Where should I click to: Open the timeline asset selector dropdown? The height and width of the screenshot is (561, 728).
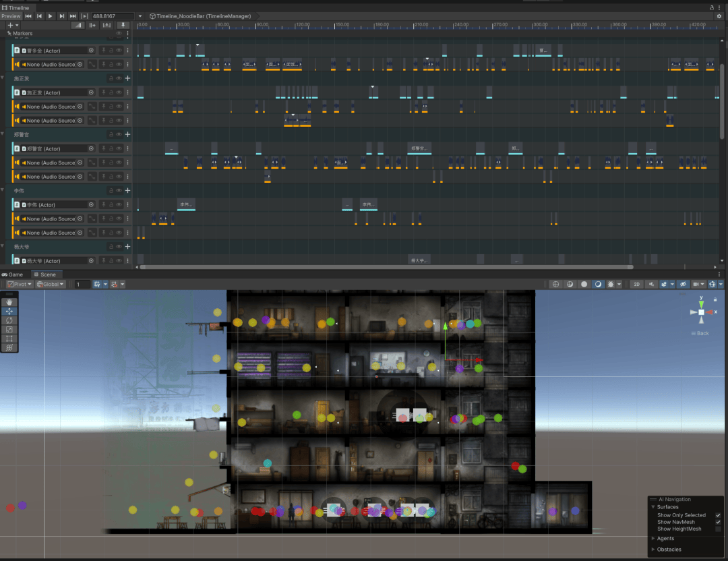point(140,16)
